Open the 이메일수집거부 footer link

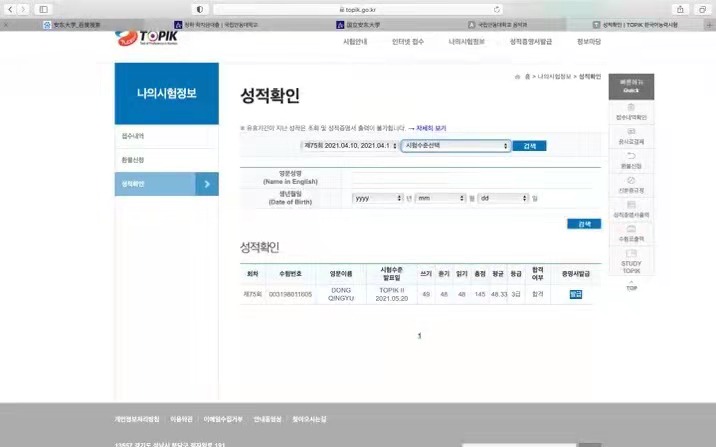223,419
